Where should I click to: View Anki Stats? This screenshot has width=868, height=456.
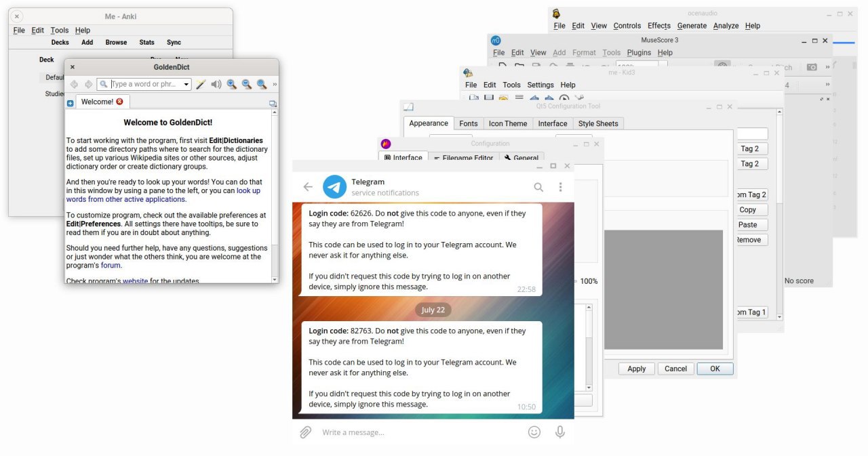147,42
